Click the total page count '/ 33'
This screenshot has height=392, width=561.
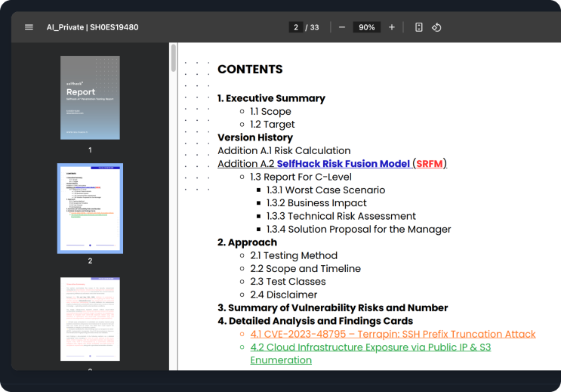(312, 27)
